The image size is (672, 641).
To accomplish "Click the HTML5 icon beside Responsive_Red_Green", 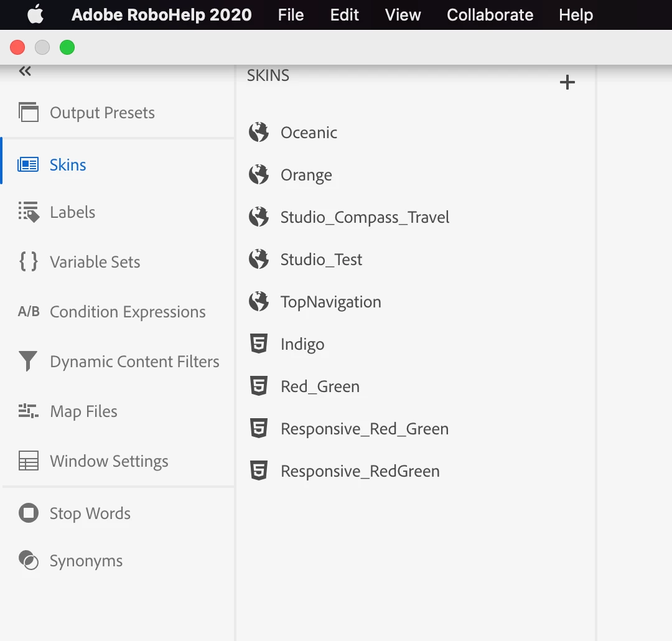I will tap(259, 428).
